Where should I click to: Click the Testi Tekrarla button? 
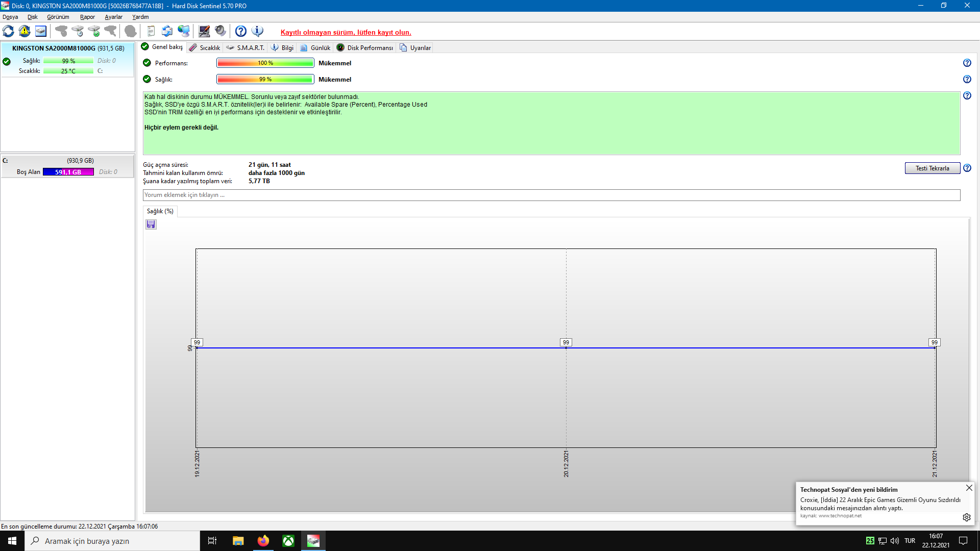(x=932, y=168)
